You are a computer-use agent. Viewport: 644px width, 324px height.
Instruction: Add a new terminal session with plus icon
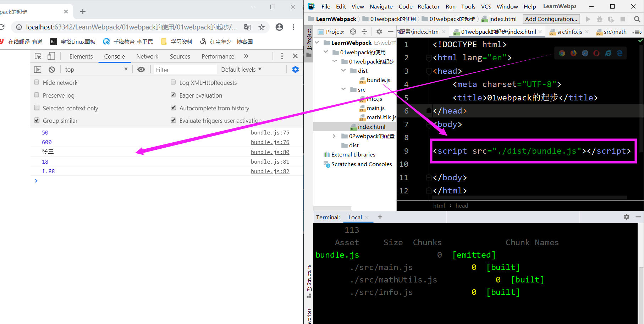click(x=380, y=217)
